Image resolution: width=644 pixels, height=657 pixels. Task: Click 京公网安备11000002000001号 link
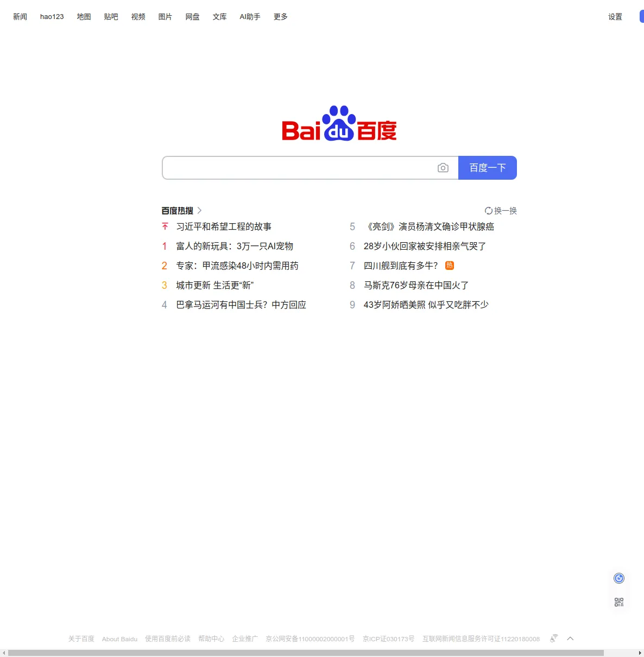(310, 639)
